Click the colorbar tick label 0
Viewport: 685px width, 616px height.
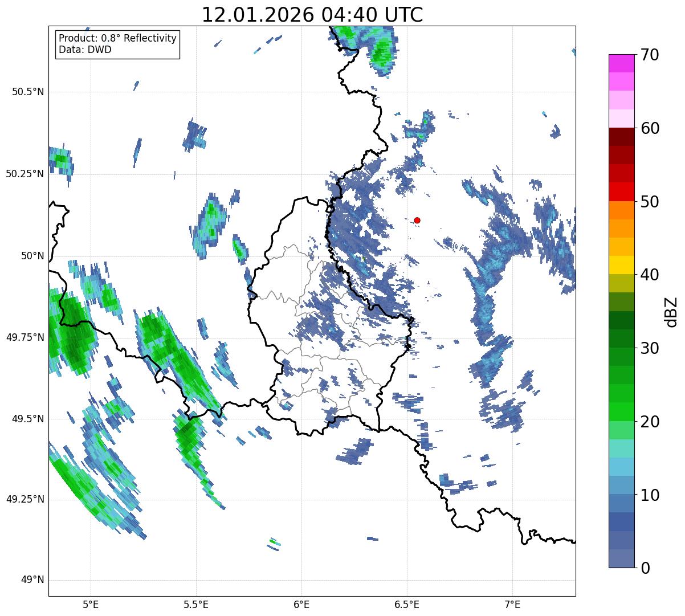point(645,568)
